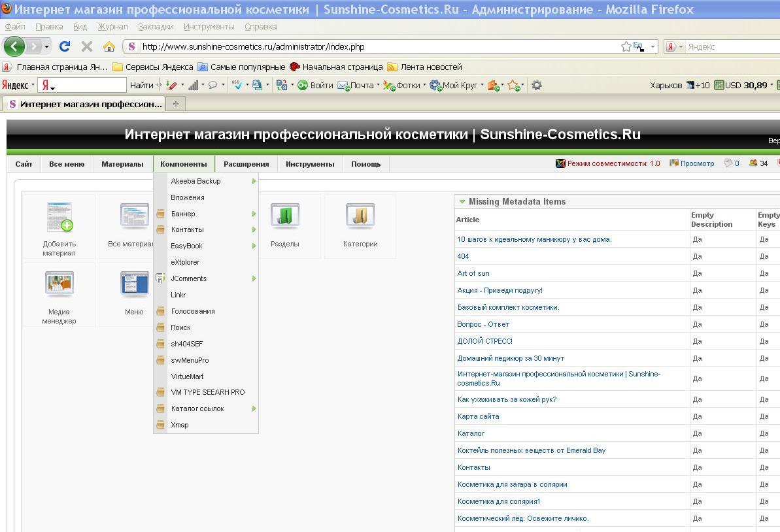780x532 pixels.
Task: Open Yandex bar settings gear
Action: tap(536, 85)
